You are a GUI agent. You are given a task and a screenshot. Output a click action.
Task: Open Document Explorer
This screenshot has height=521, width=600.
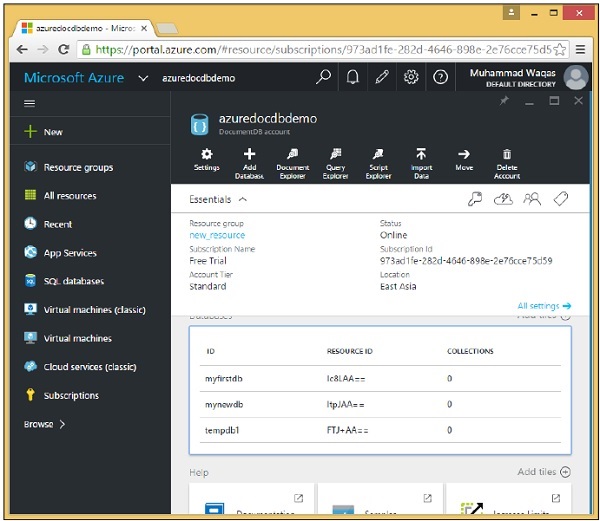(292, 159)
